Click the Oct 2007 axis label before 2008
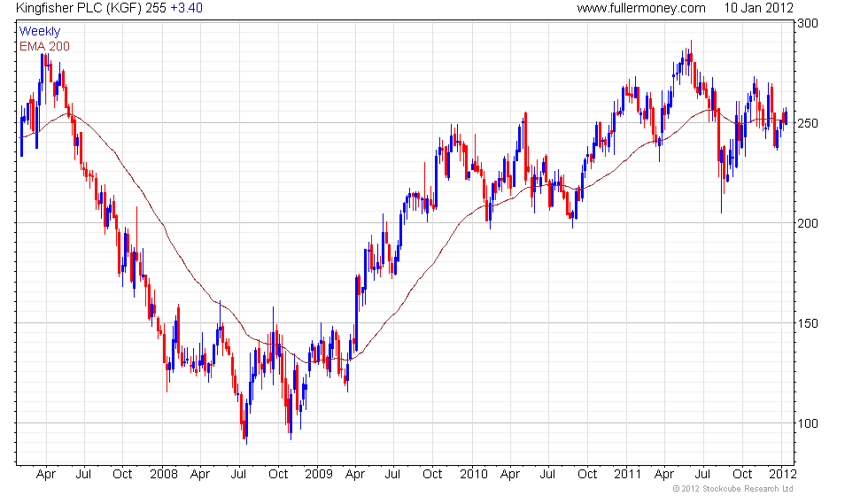The image size is (868, 496). [122, 475]
